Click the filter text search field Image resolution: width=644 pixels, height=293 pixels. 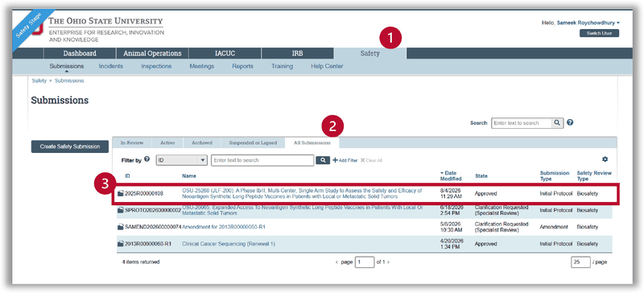coord(262,160)
